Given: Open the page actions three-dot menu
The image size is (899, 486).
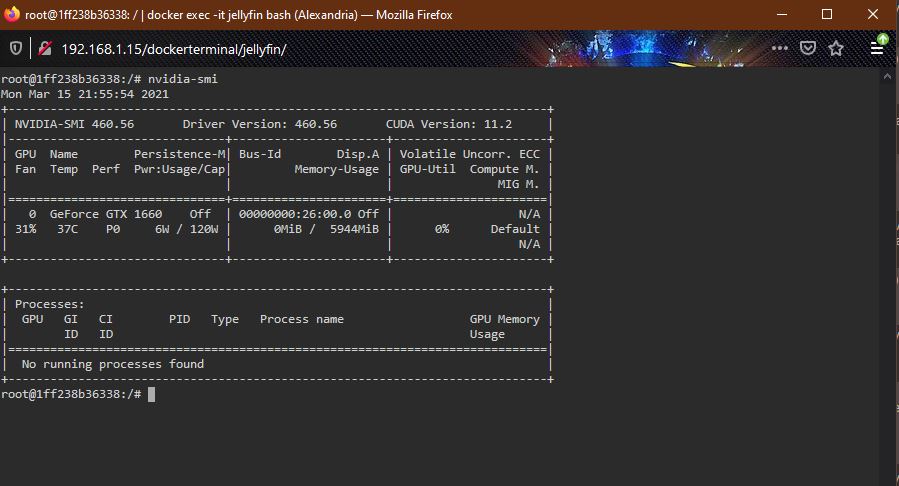Looking at the screenshot, I should 780,48.
